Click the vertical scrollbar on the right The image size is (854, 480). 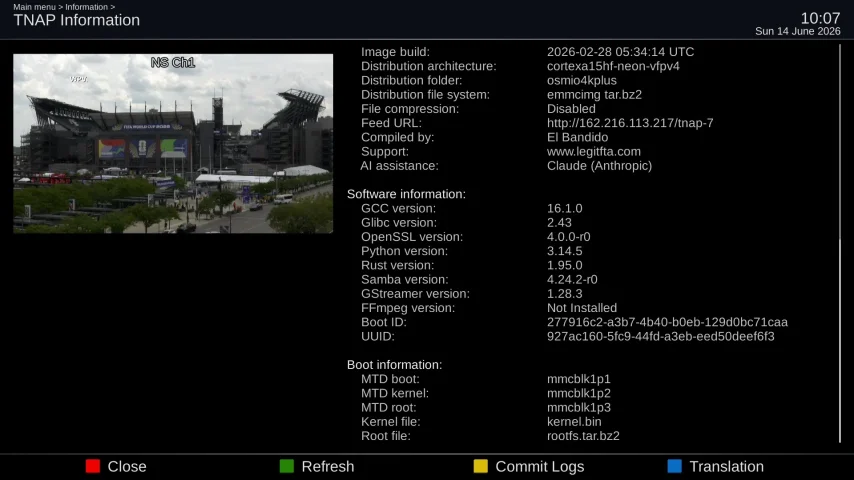pyautogui.click(x=840, y=243)
